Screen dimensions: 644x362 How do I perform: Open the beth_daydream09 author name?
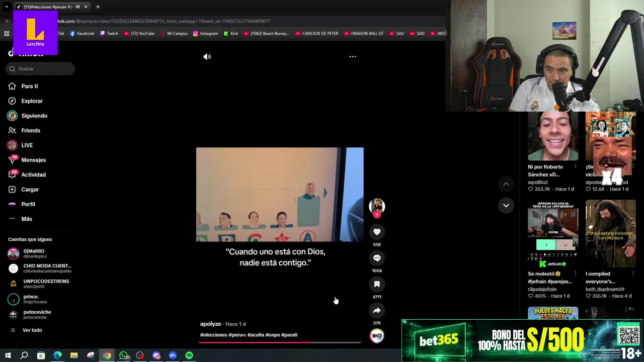(x=605, y=290)
